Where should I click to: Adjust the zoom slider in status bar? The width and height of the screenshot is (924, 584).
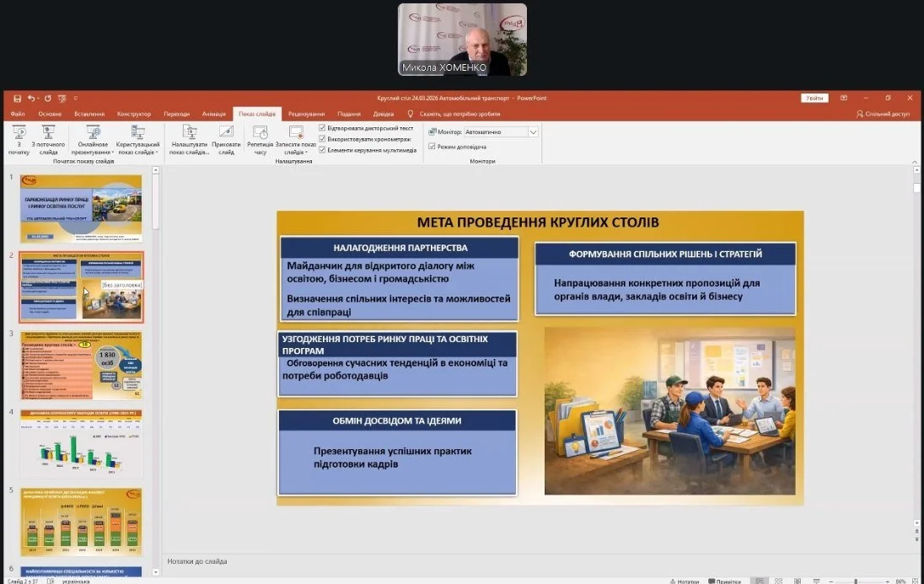[856, 581]
